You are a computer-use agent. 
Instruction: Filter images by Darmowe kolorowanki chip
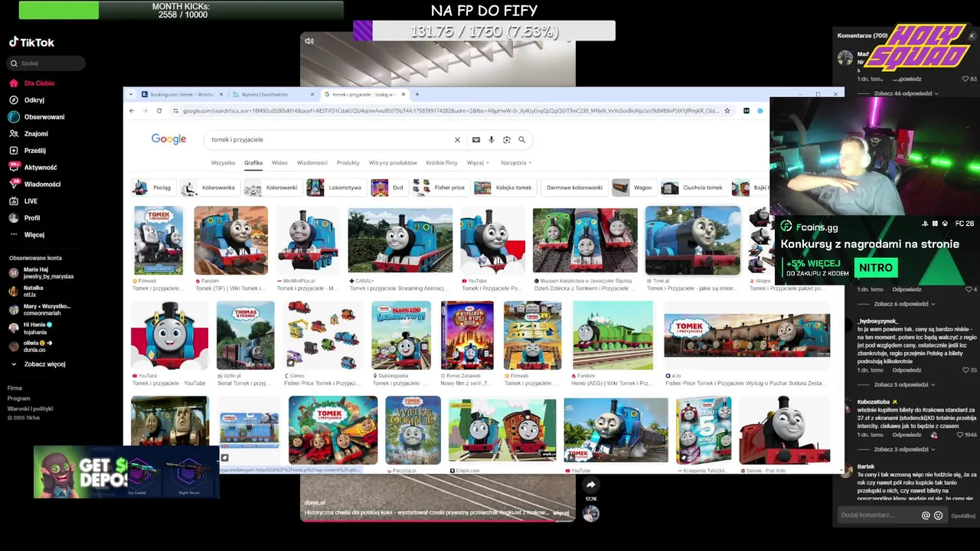[574, 187]
